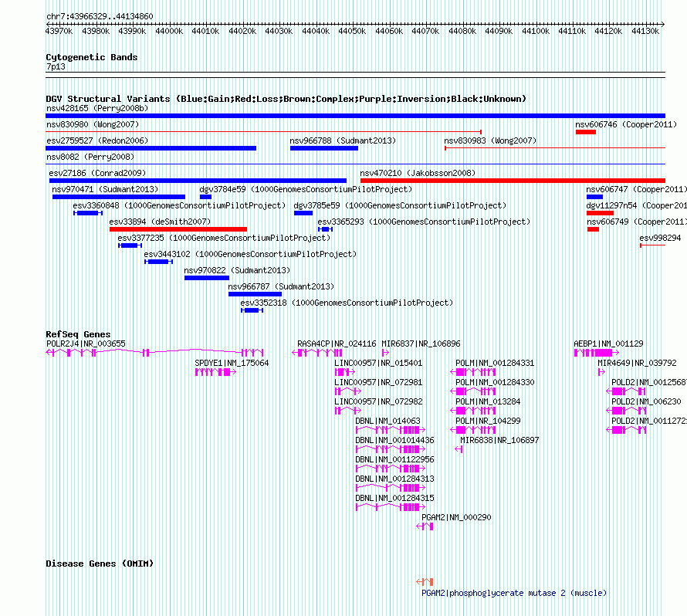687x616 pixels.
Task: Click the POLM|NM_001284330 transcript label
Action: (495, 382)
